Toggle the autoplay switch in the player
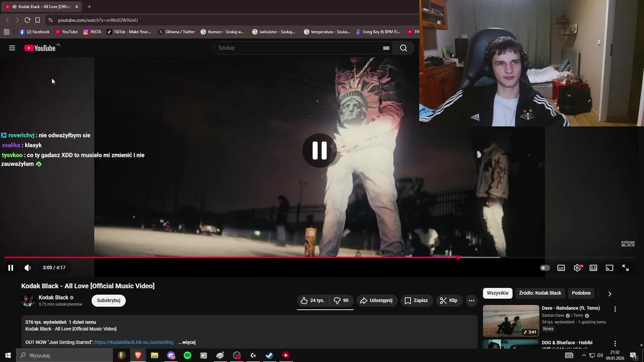 click(545, 268)
